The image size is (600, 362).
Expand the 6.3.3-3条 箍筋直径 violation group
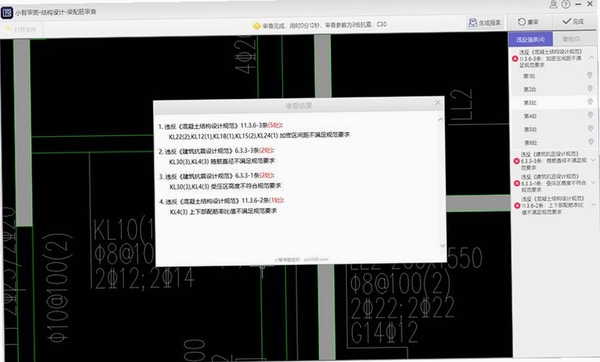point(593,160)
